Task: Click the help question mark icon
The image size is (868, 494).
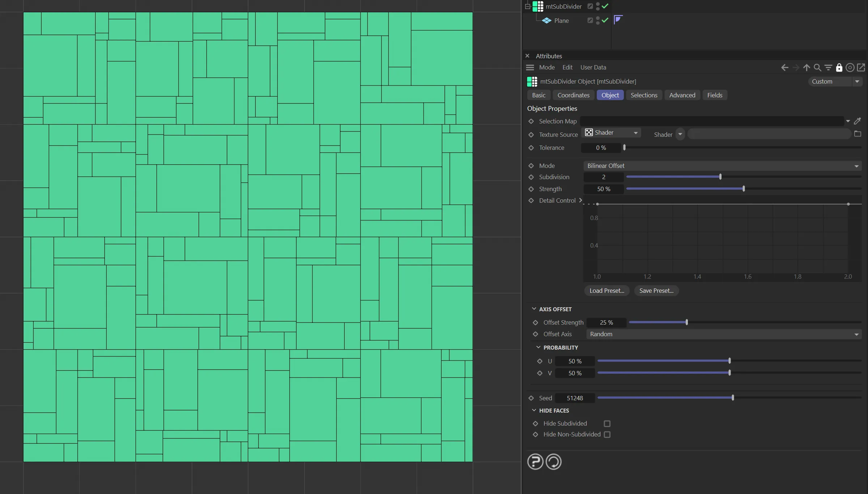Action: [x=535, y=462]
